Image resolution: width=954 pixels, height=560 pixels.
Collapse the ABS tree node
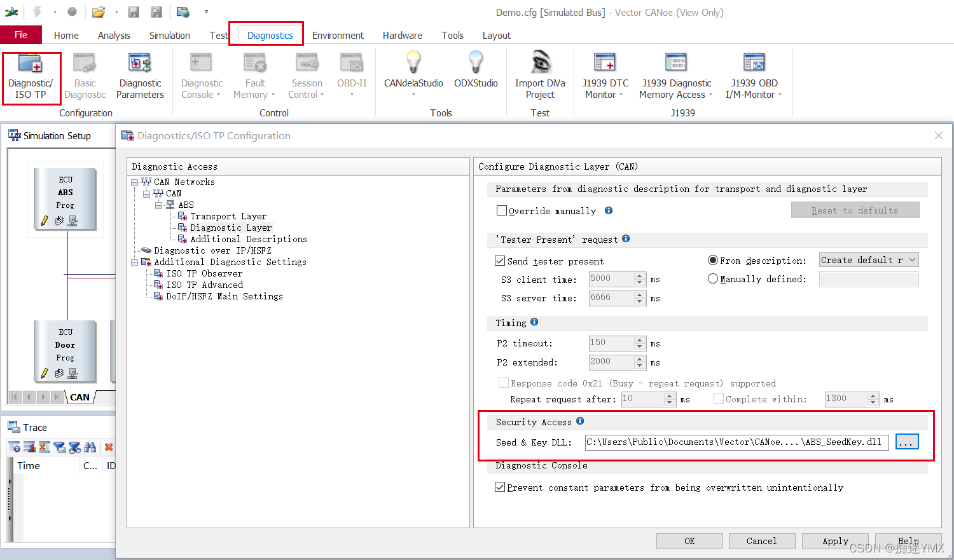coord(158,205)
